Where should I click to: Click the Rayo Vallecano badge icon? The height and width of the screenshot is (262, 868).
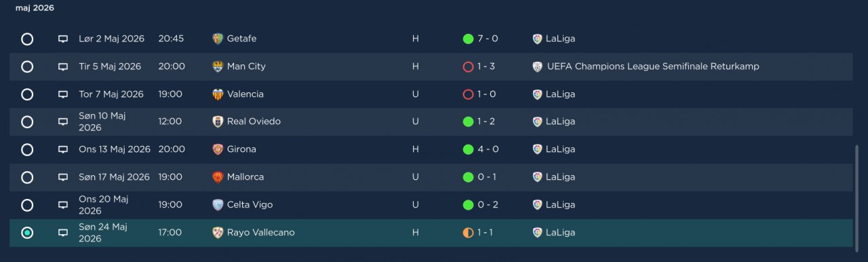pos(218,233)
